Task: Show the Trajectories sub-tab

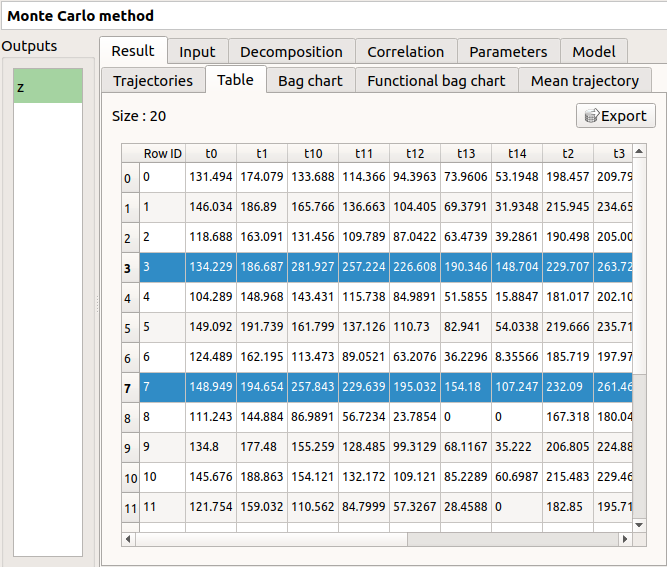Action: point(153,81)
